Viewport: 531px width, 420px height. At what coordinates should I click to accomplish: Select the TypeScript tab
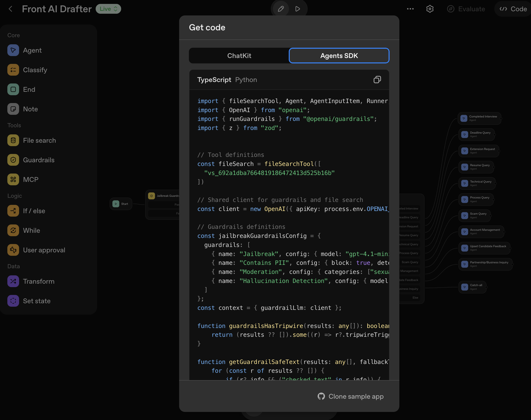tap(214, 80)
